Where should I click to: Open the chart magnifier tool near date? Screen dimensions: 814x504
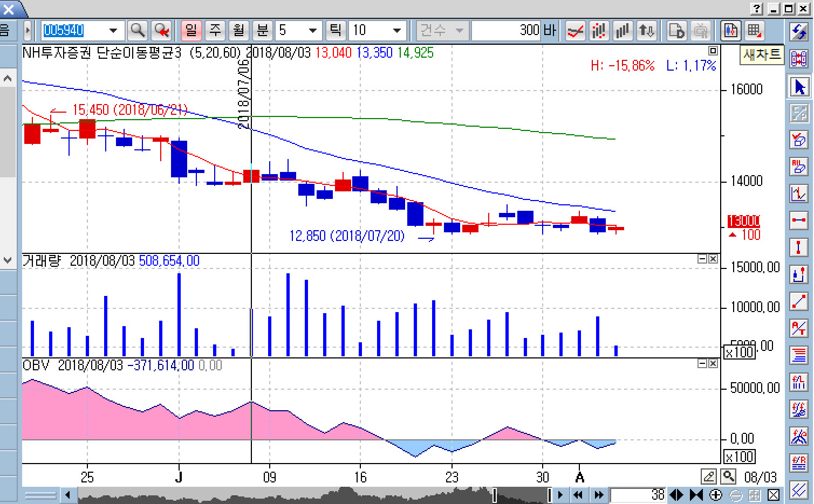click(728, 477)
